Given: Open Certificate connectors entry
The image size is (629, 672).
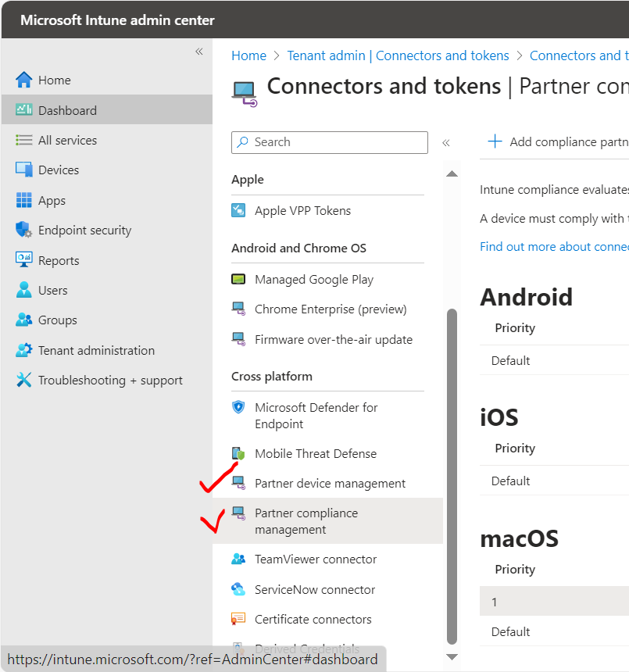Looking at the screenshot, I should click(327, 620).
